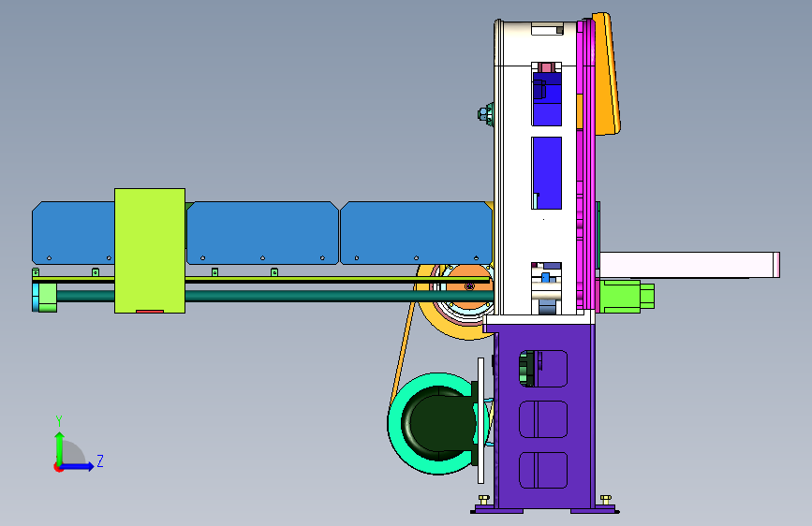Select the small red tab under the carriage

click(x=150, y=312)
